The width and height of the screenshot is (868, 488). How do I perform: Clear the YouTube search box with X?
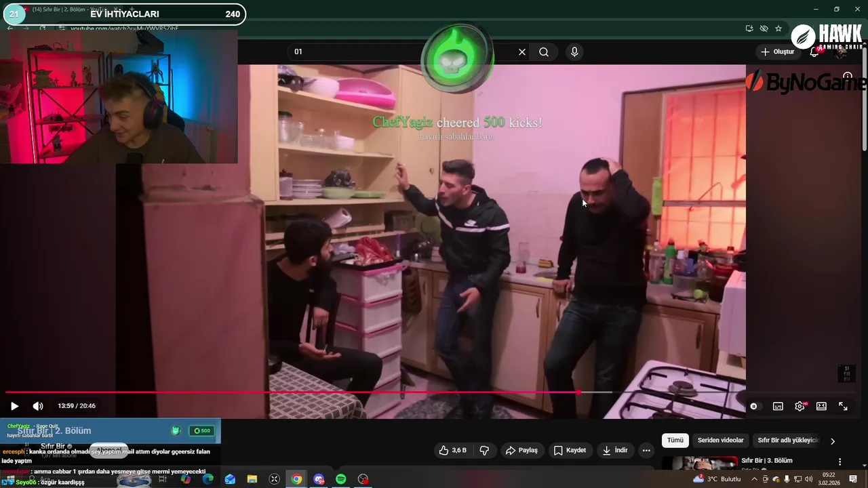522,52
